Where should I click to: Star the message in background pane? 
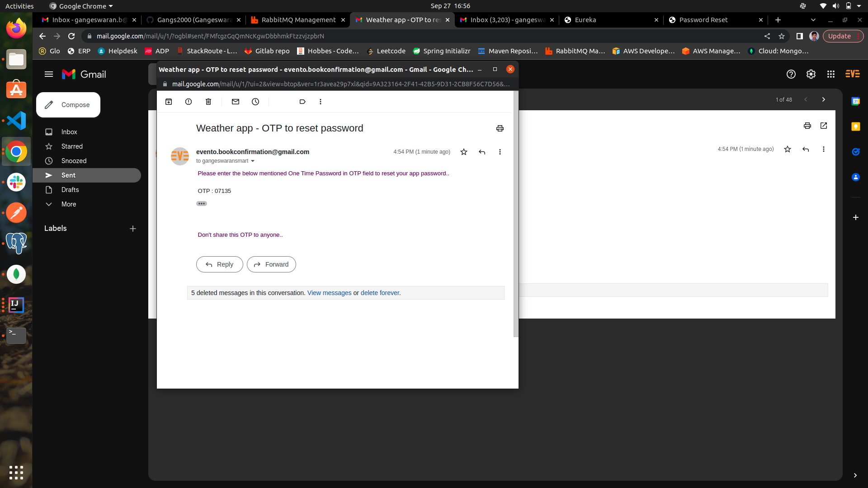(788, 149)
